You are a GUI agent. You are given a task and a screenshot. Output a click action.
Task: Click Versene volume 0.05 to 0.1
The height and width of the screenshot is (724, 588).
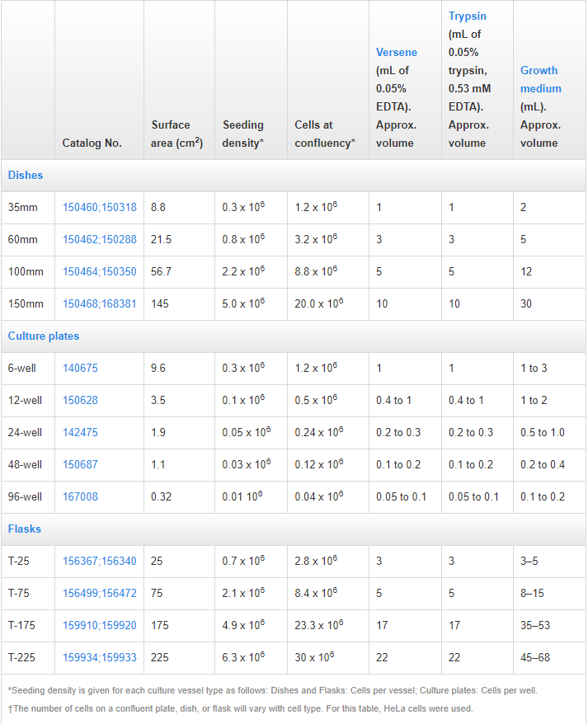[401, 497]
